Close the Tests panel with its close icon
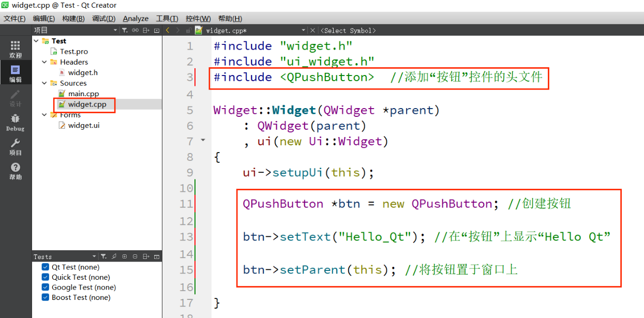The image size is (644, 318). coord(157,256)
